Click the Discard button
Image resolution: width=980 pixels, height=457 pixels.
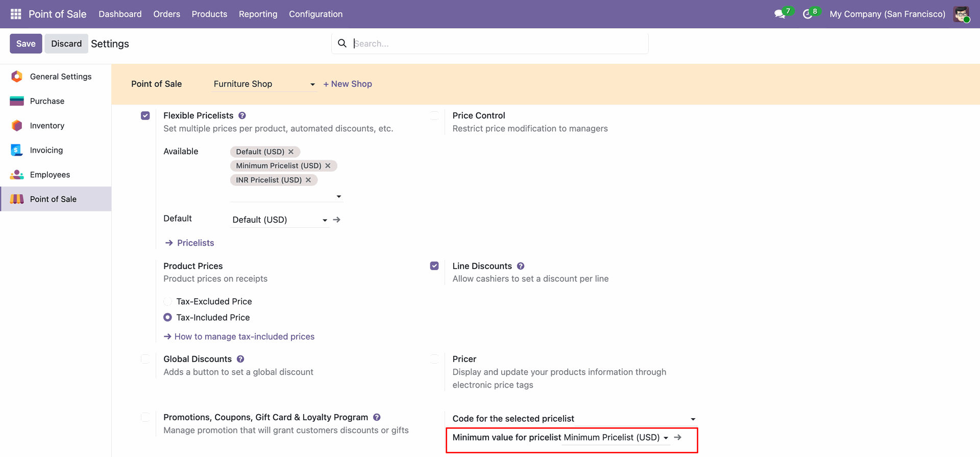(66, 43)
